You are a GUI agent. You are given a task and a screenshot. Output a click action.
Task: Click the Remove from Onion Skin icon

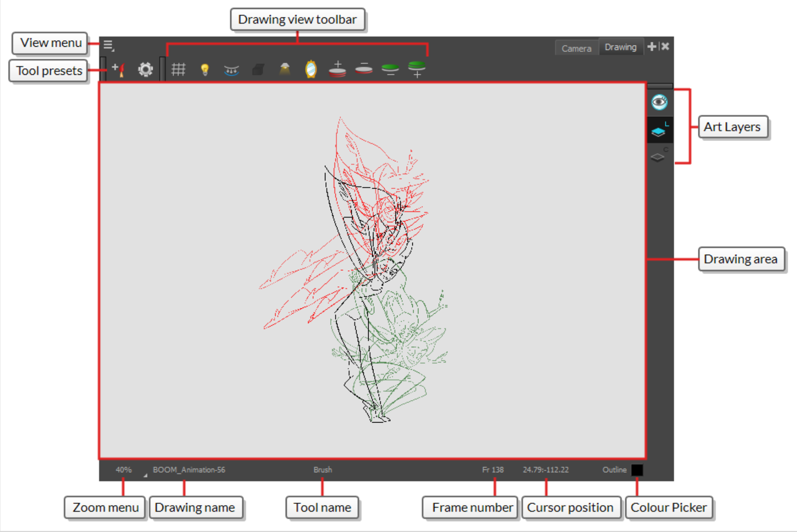click(363, 69)
